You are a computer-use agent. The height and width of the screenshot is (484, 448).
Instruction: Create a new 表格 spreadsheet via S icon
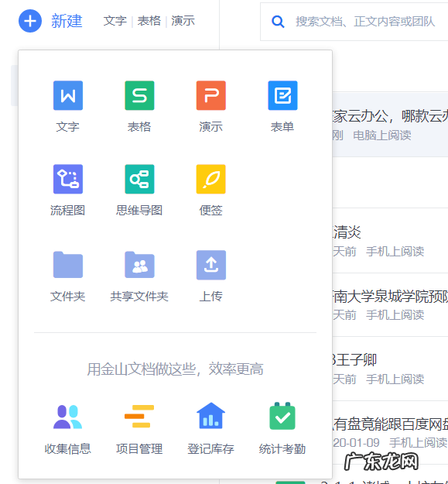(x=139, y=95)
